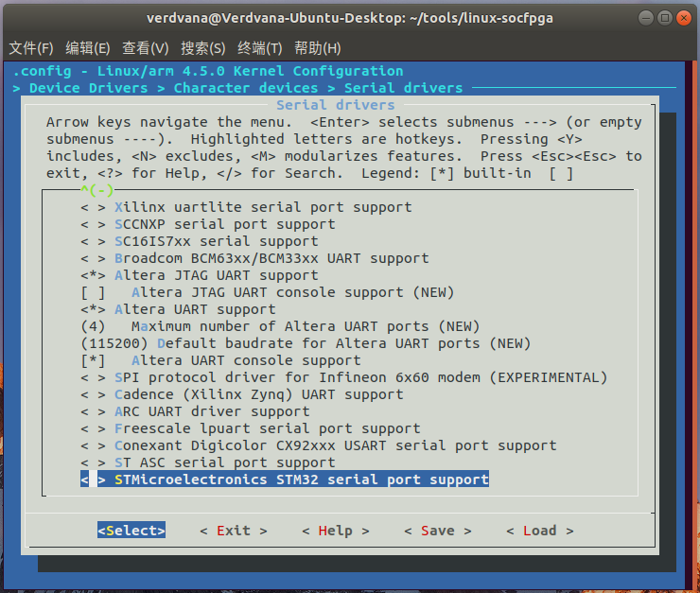
Task: Click the < Help > button
Action: coord(336,530)
